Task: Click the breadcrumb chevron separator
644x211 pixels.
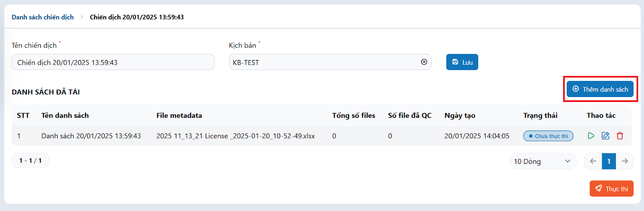Action: tap(82, 17)
